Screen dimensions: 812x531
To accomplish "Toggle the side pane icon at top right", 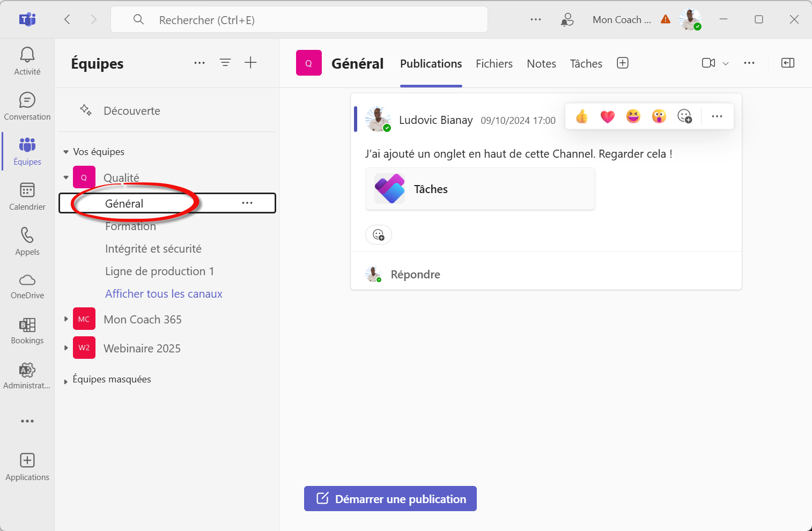I will click(x=788, y=63).
